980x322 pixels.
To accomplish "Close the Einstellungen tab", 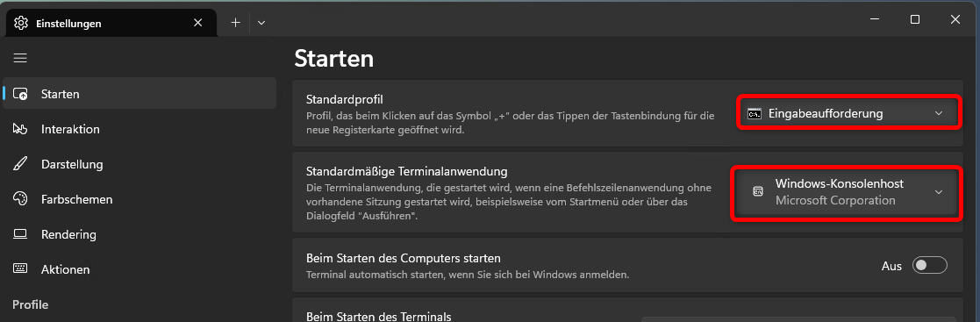I will point(197,23).
